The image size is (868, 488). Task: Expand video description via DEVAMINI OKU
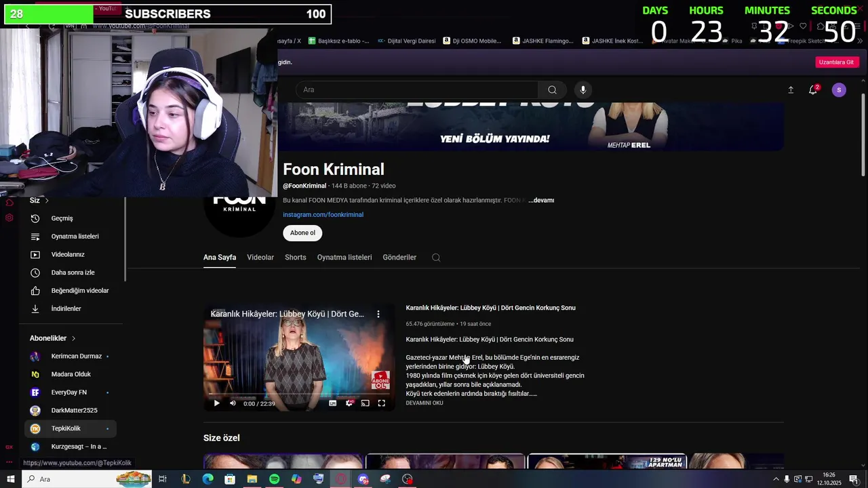pyautogui.click(x=425, y=403)
